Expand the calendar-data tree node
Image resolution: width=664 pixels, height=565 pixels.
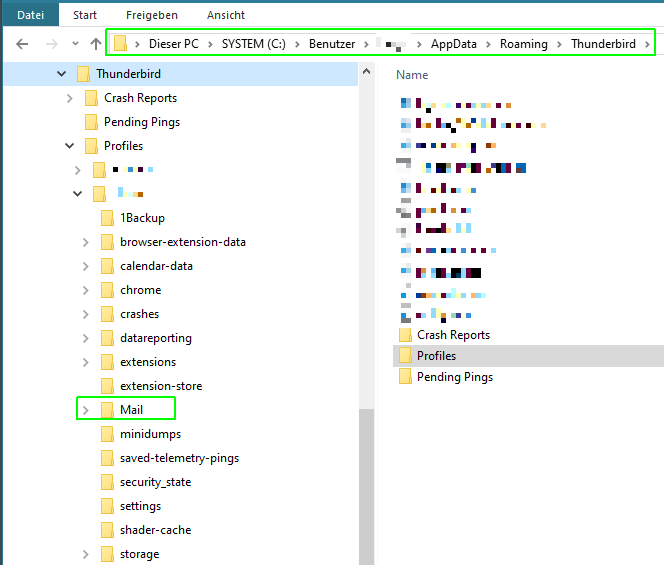(86, 266)
